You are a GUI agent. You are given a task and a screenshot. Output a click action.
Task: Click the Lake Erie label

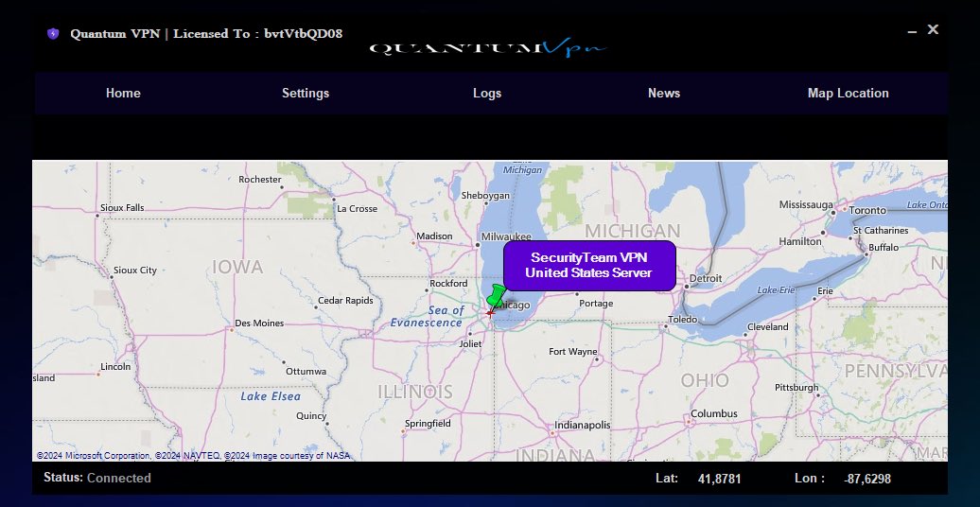pyautogui.click(x=776, y=290)
